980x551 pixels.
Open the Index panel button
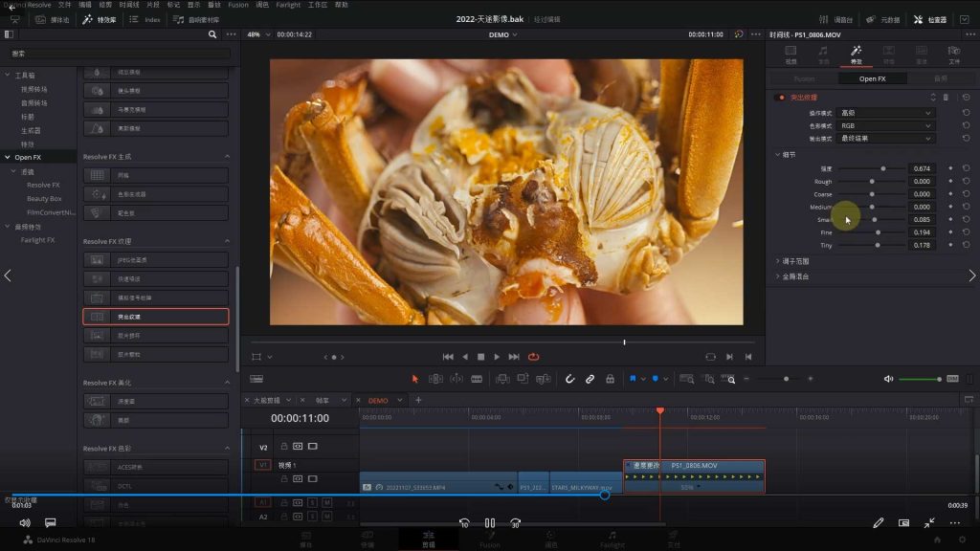point(145,19)
